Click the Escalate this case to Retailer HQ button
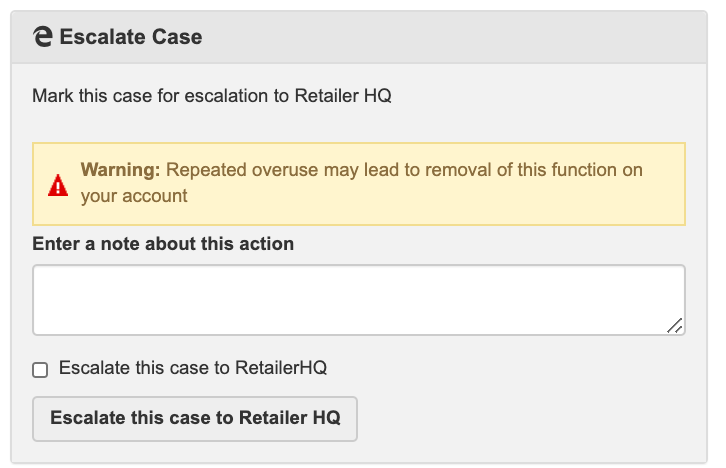Image resolution: width=726 pixels, height=468 pixels. [x=195, y=418]
